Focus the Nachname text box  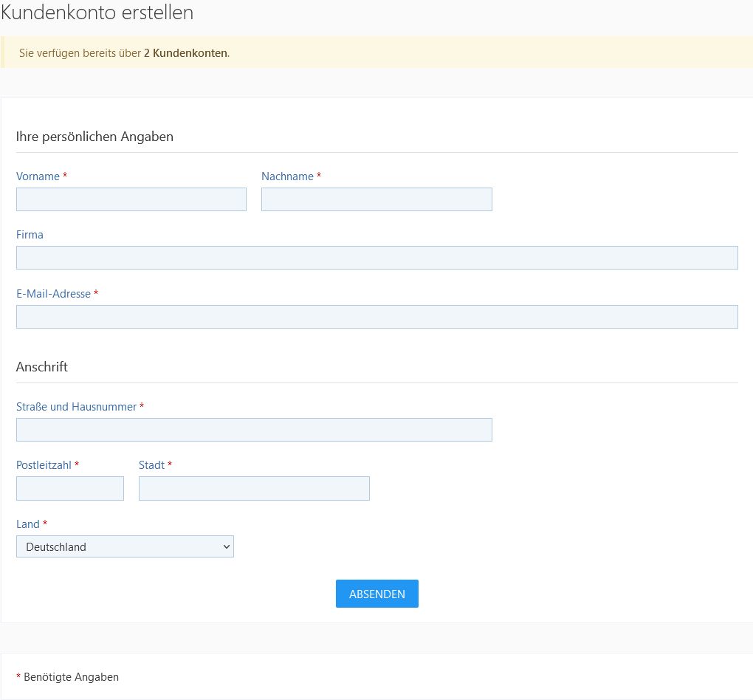coord(376,199)
